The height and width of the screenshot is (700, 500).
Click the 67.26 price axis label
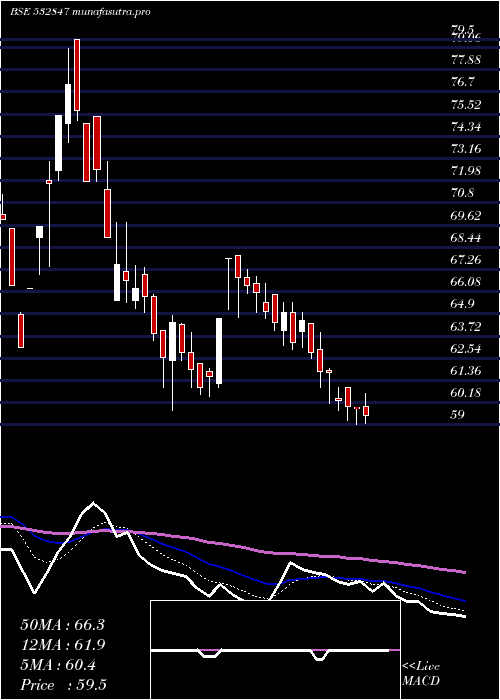(x=466, y=259)
